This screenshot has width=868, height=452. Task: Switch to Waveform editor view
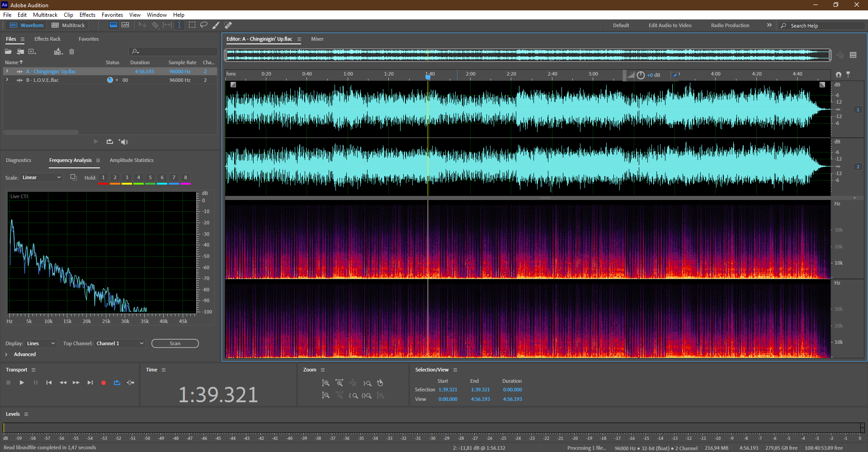pos(27,25)
